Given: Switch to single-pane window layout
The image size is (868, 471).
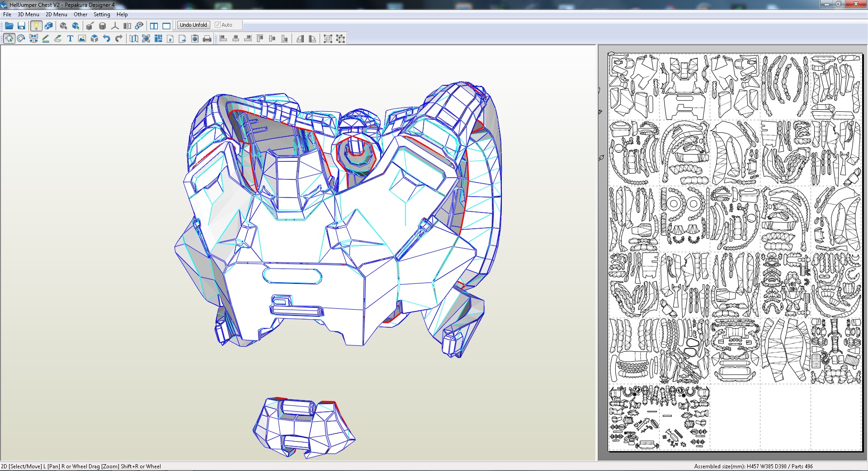Looking at the screenshot, I should pos(166,26).
